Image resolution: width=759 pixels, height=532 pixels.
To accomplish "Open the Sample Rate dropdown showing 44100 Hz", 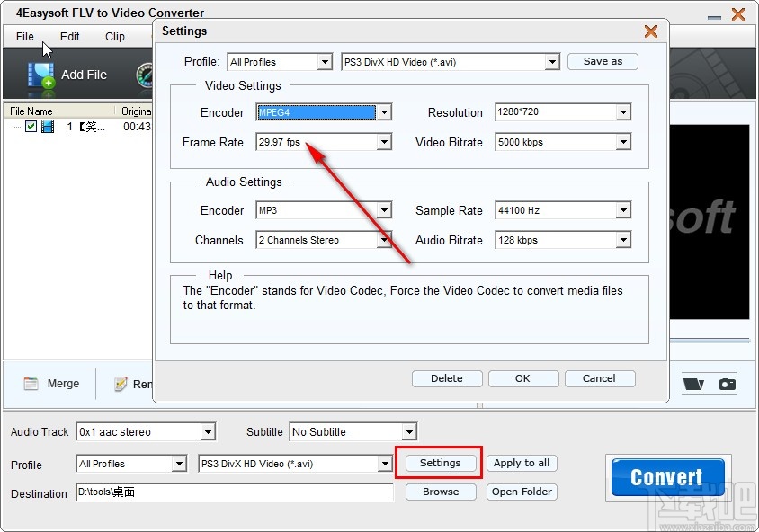I will [622, 210].
